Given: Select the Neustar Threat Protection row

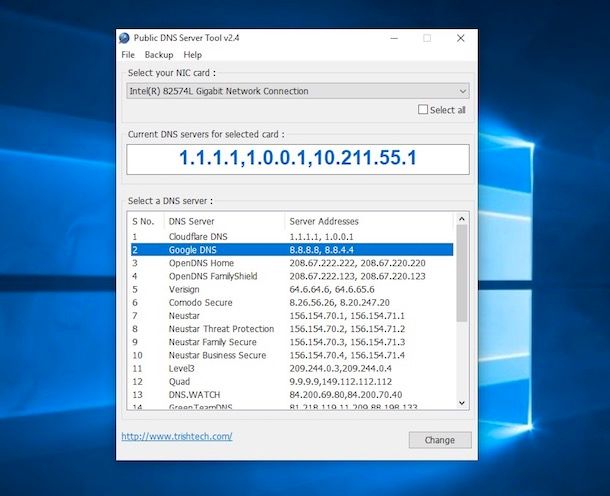Looking at the screenshot, I should (x=292, y=329).
